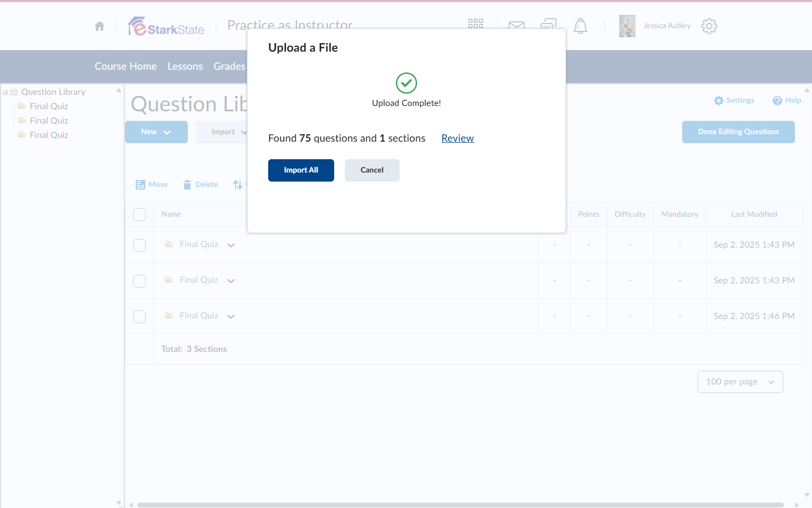Click Question Library root tree icon
This screenshot has height=508, width=812.
(x=14, y=92)
